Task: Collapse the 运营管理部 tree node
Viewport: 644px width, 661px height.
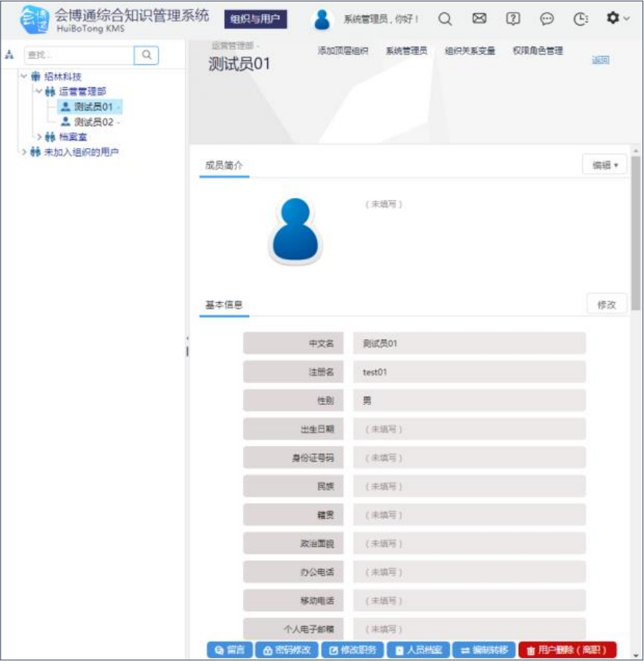Action: pos(39,91)
